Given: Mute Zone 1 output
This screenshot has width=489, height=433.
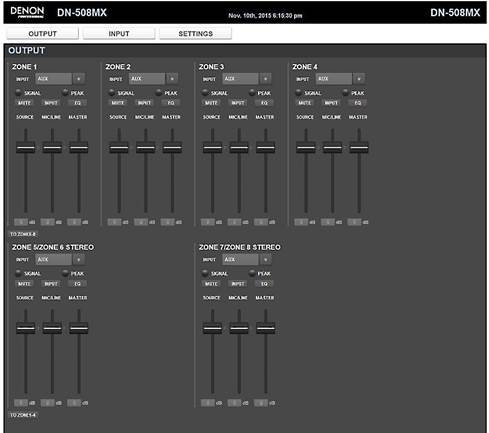Looking at the screenshot, I should coord(24,103).
